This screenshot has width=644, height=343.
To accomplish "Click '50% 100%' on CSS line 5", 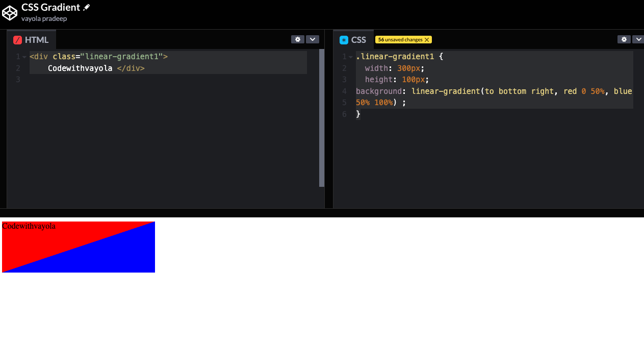I will 374,103.
